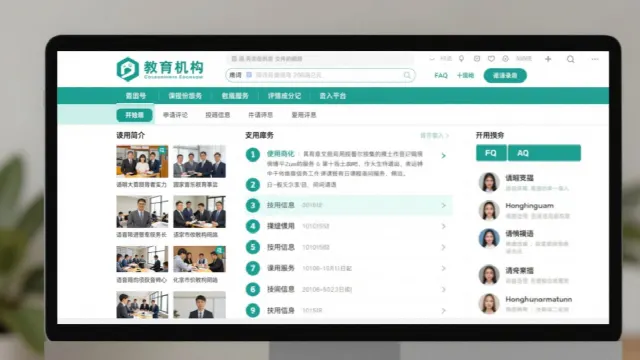Click the numbered circle 3 in the list
This screenshot has width=640, height=360.
pos(253,205)
